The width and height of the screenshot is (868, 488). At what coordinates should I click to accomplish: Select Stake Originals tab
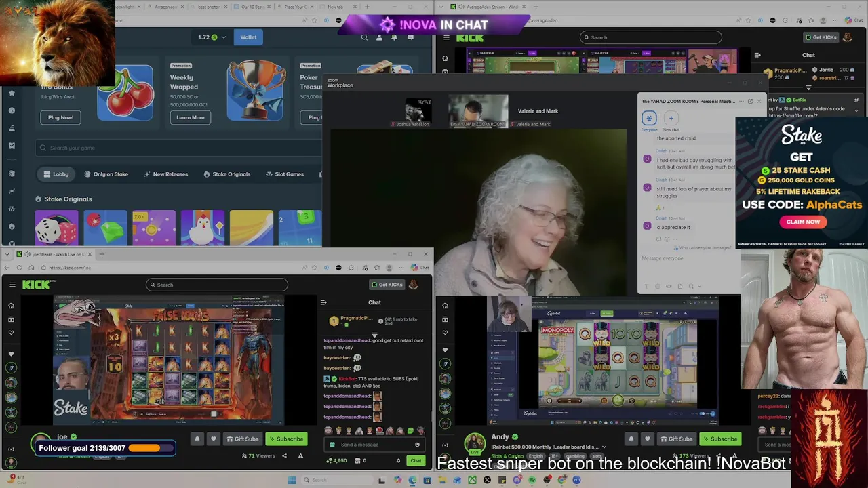pos(227,174)
